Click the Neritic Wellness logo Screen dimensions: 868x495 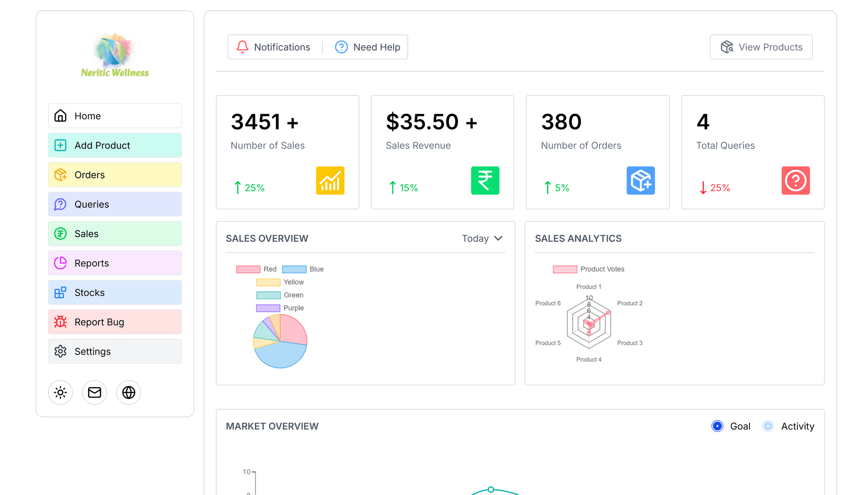(x=115, y=55)
